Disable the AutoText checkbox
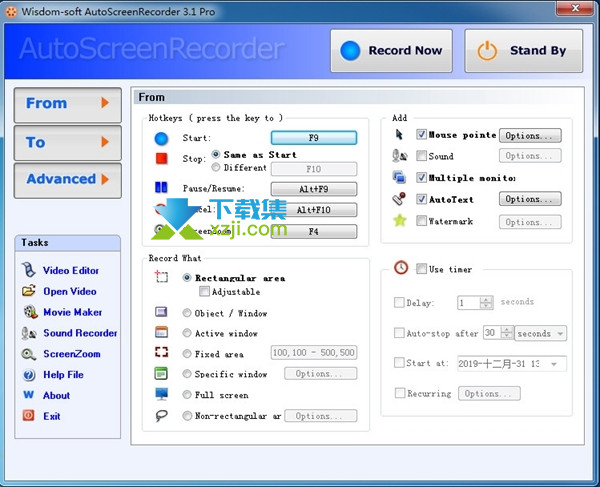The height and width of the screenshot is (487, 600). point(421,199)
